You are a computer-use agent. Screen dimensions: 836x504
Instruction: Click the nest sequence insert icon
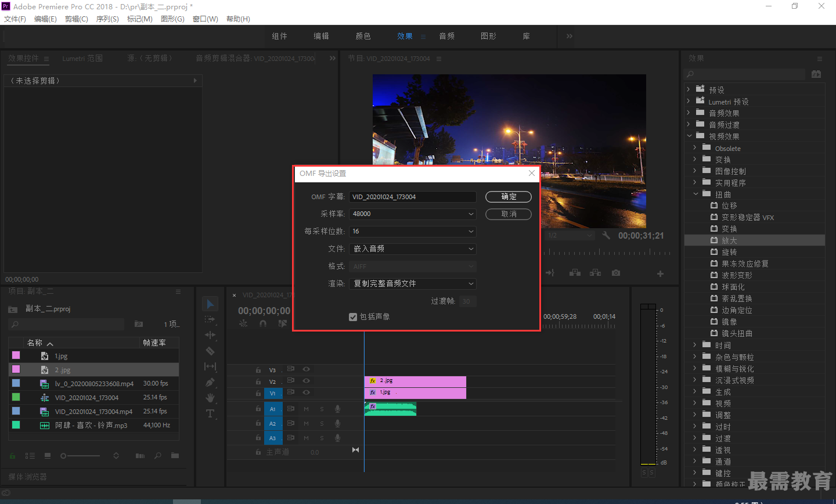pos(243,323)
